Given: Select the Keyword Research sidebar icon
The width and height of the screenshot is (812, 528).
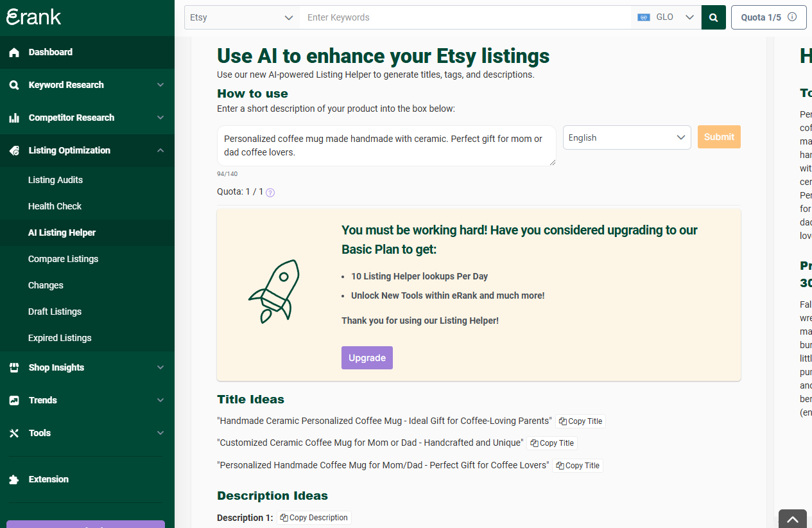Looking at the screenshot, I should pyautogui.click(x=15, y=85).
